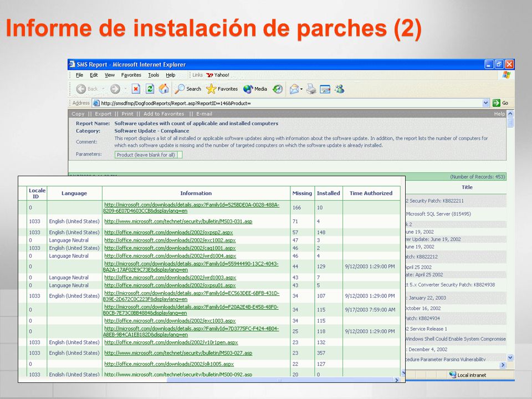Screen dimensions: 532x399
Task: Click the Edit page icon next to printer
Action: [x=325, y=89]
